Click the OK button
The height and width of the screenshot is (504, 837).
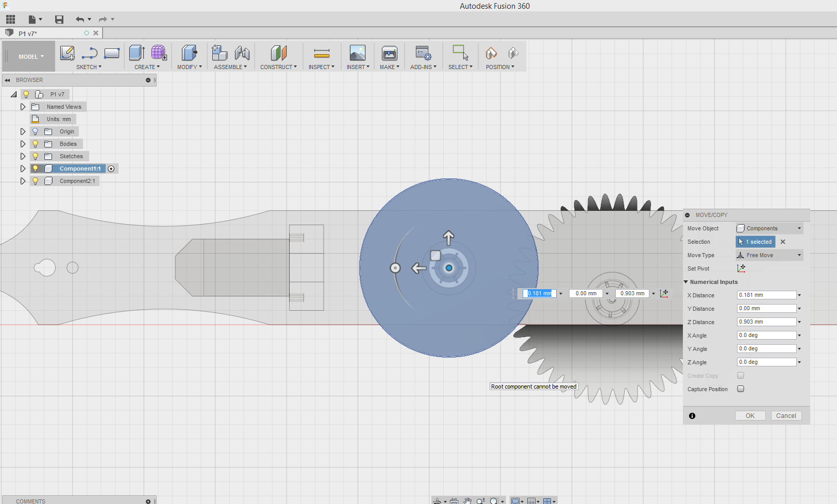tap(750, 416)
